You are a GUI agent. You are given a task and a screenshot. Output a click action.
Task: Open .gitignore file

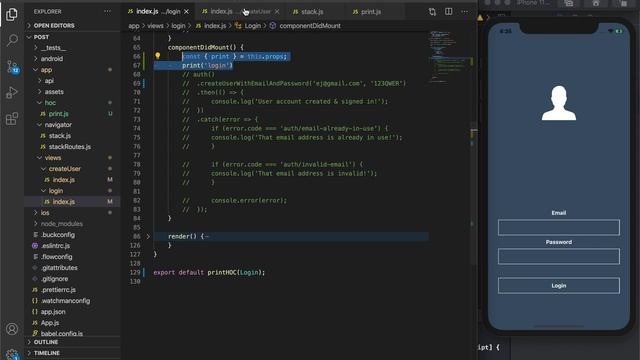[x=54, y=279]
